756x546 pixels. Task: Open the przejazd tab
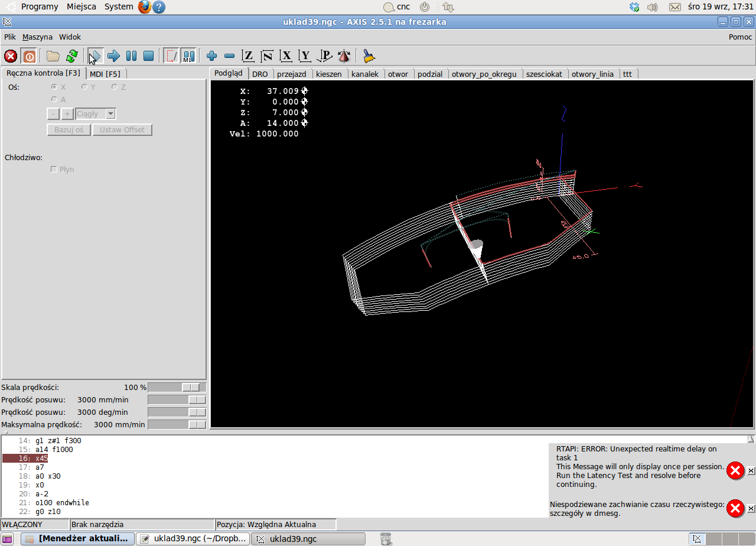(x=292, y=74)
